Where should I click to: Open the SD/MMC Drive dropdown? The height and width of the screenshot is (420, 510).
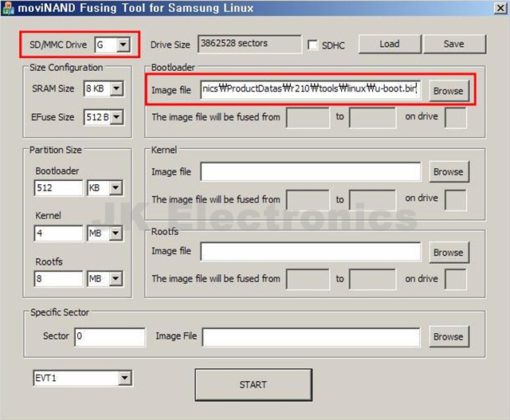[x=124, y=45]
